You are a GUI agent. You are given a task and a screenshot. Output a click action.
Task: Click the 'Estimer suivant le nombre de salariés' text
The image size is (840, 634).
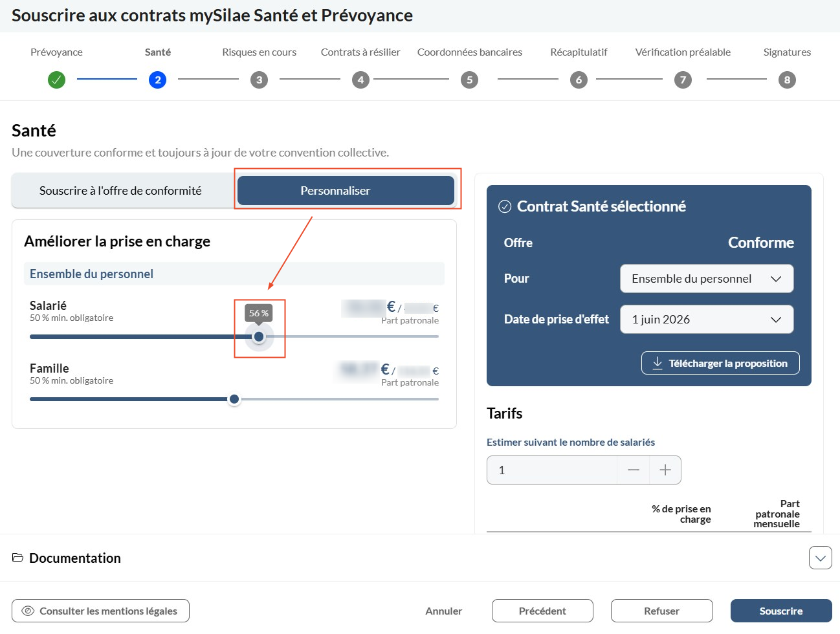tap(571, 443)
